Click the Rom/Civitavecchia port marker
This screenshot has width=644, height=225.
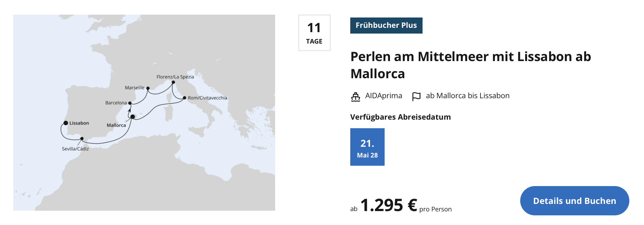pos(185,97)
